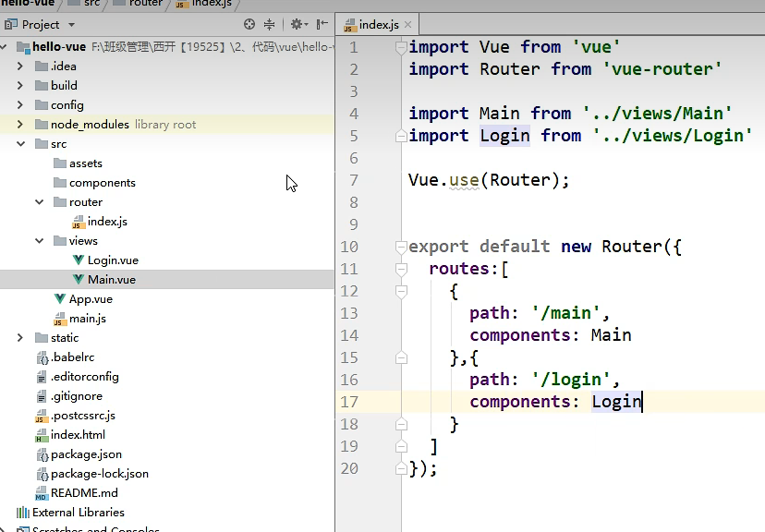Viewport: 765px width, 532px height.
Task: Click the HTML icon beside index.html
Action: [x=42, y=435]
